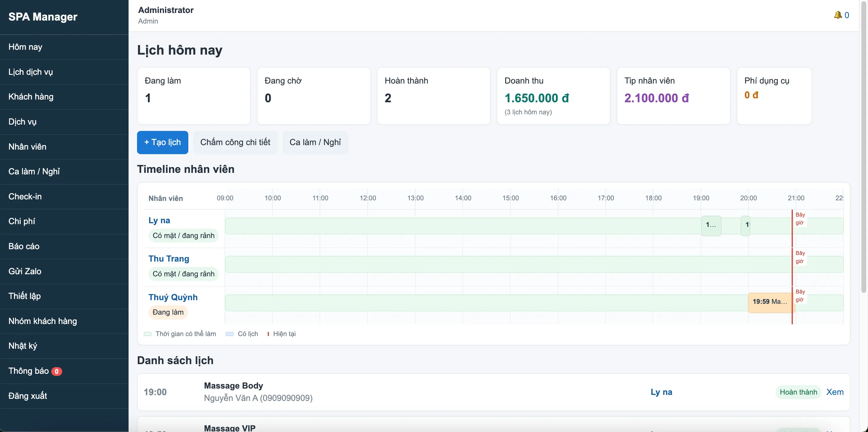This screenshot has height=432, width=868.
Task: Click Ly na's 19:00 timeline appointment block
Action: point(711,225)
